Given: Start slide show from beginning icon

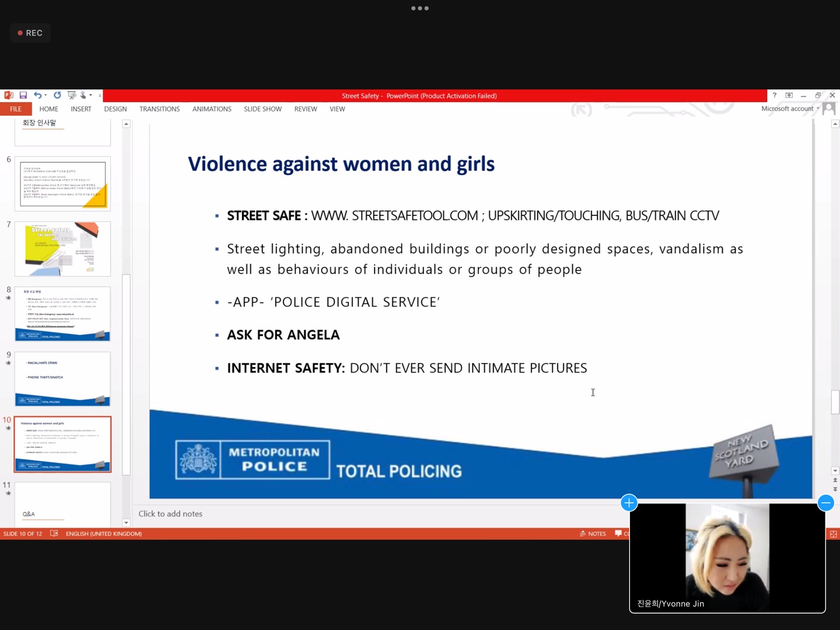Looking at the screenshot, I should pyautogui.click(x=72, y=95).
